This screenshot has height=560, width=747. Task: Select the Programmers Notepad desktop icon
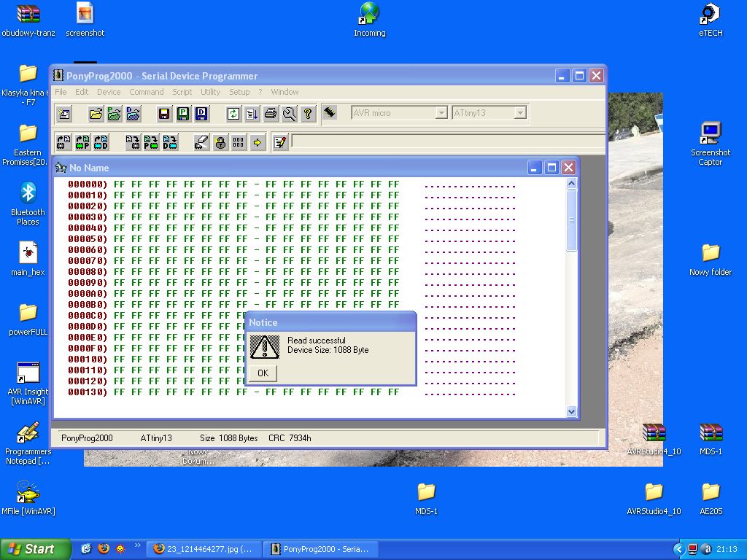click(28, 443)
